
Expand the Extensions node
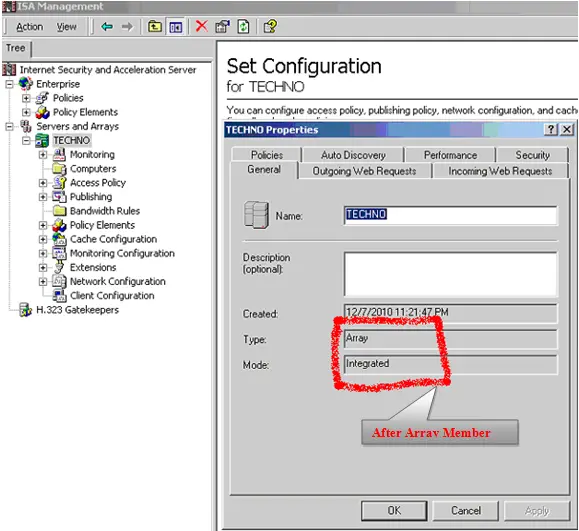(43, 267)
